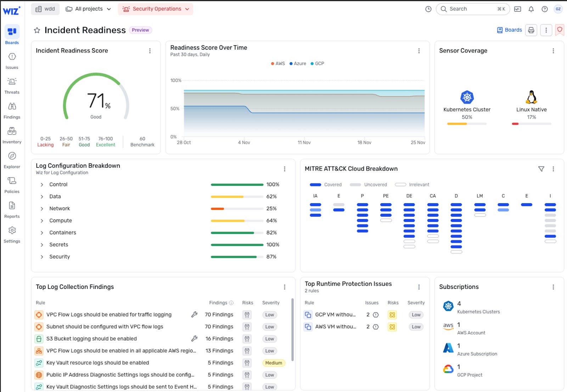The height and width of the screenshot is (392, 567).
Task: Open the Issues panel from the sidebar
Action: click(x=12, y=61)
